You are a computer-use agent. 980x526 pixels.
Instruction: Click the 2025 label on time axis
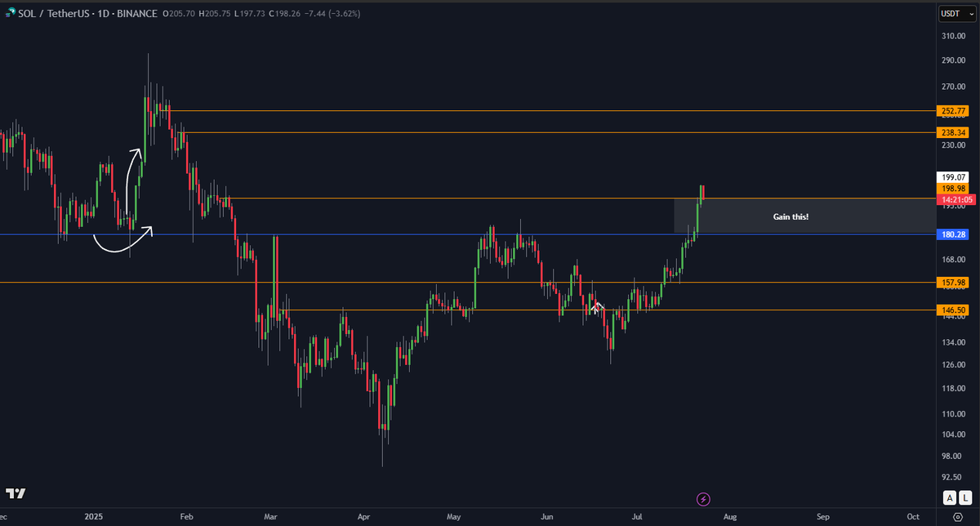click(95, 517)
